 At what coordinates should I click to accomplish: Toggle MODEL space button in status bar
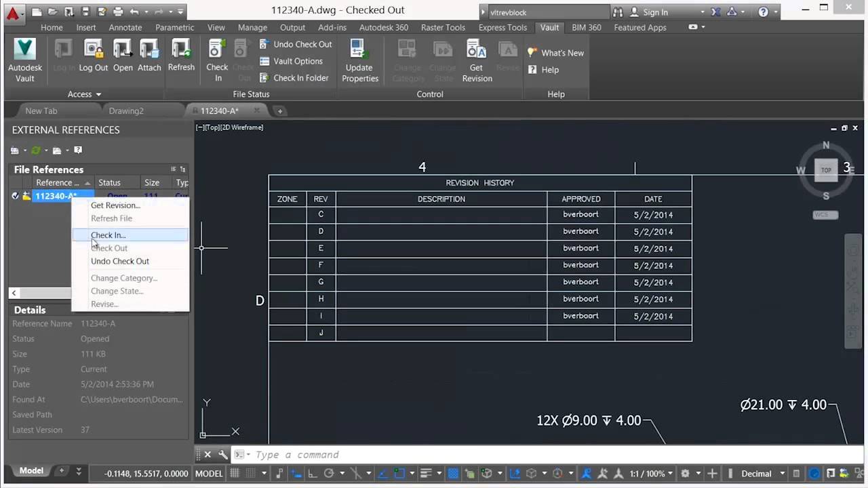pos(209,473)
